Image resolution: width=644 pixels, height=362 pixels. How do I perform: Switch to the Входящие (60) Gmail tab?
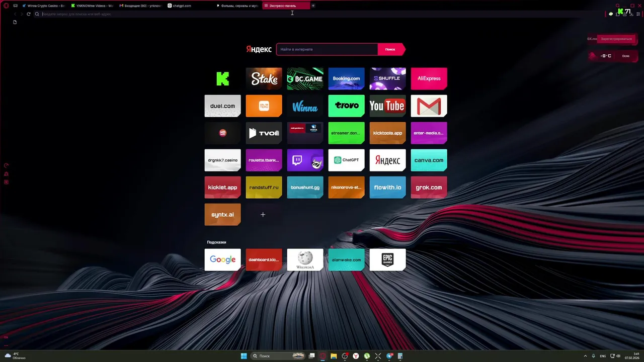(141, 6)
